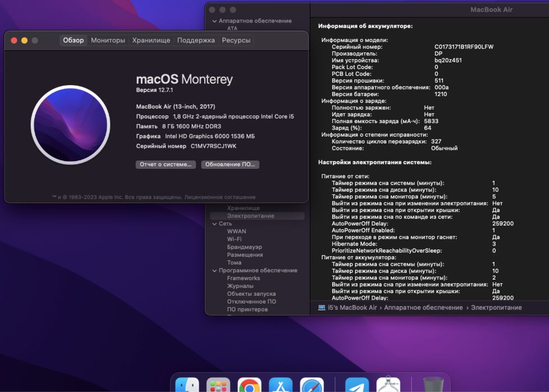Select Wi-Fi in the sidebar

(x=234, y=239)
